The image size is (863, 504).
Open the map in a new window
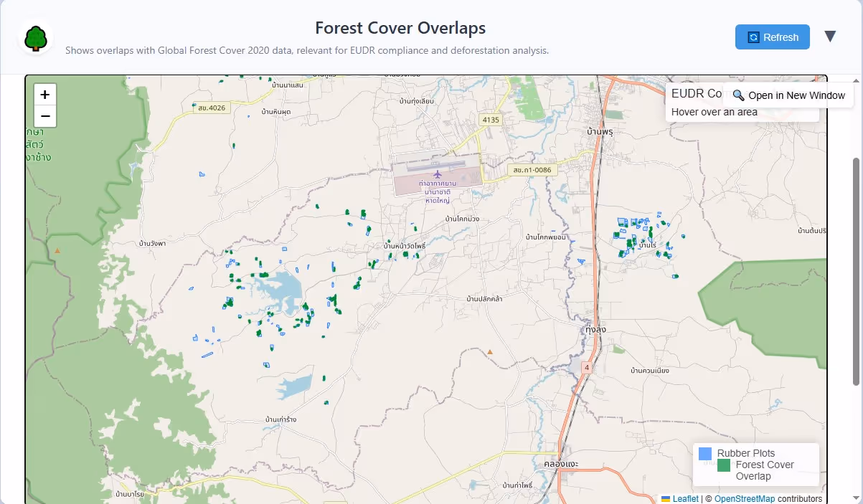(788, 95)
